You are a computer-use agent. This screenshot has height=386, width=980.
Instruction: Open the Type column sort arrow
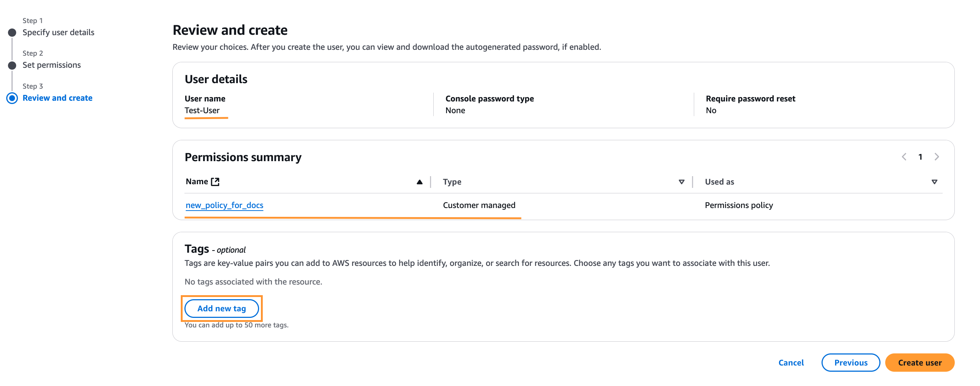[x=681, y=182]
